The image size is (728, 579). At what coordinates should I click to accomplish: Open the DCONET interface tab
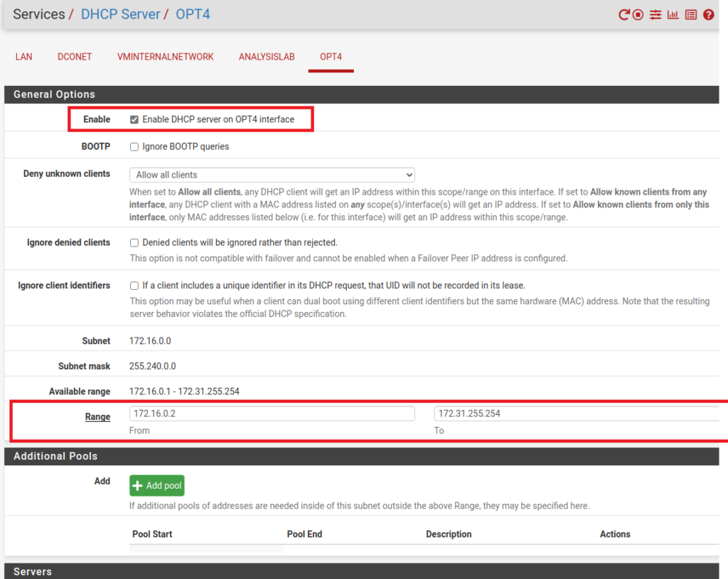(75, 57)
